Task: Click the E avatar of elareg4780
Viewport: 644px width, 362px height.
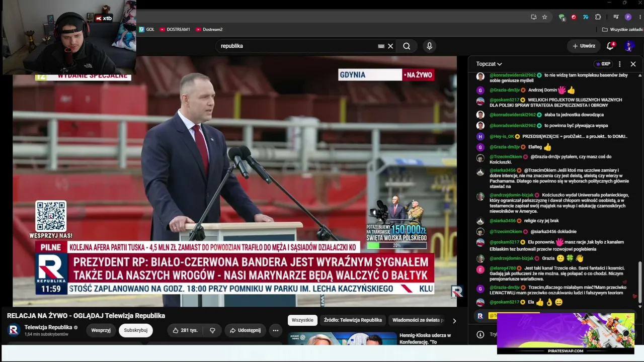Action: tap(480, 269)
